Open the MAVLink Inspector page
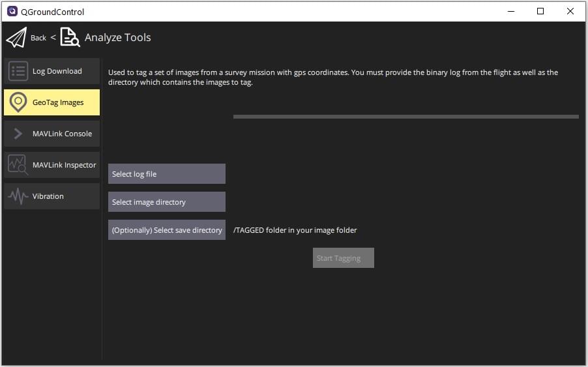The height and width of the screenshot is (367, 588). 64,165
